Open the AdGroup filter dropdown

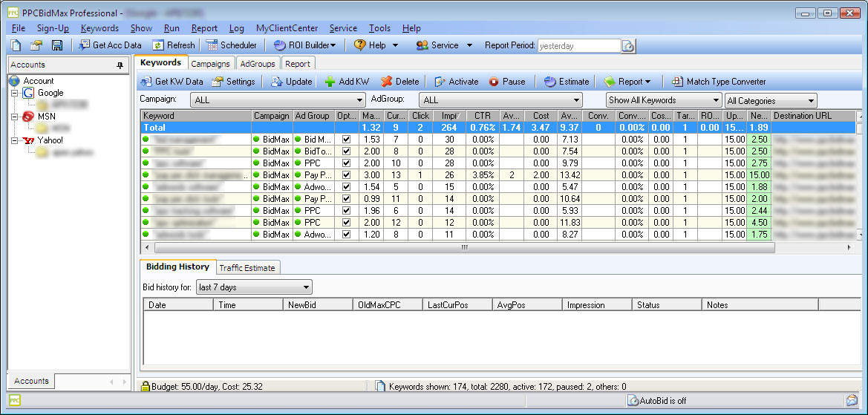(501, 100)
